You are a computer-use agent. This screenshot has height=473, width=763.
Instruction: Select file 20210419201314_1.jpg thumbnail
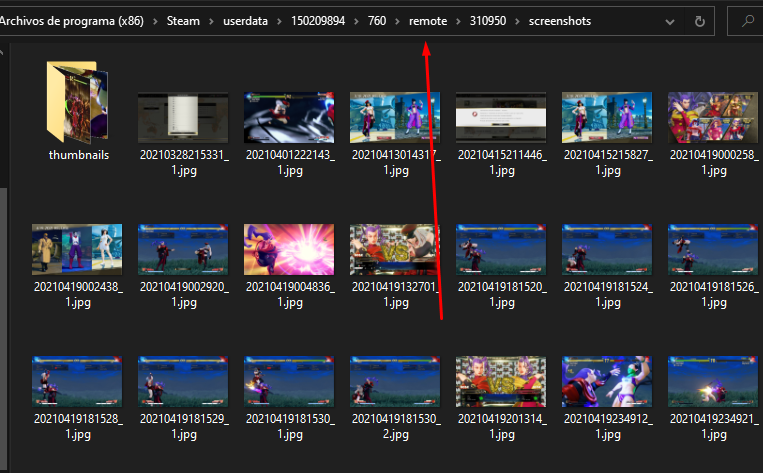coord(501,381)
